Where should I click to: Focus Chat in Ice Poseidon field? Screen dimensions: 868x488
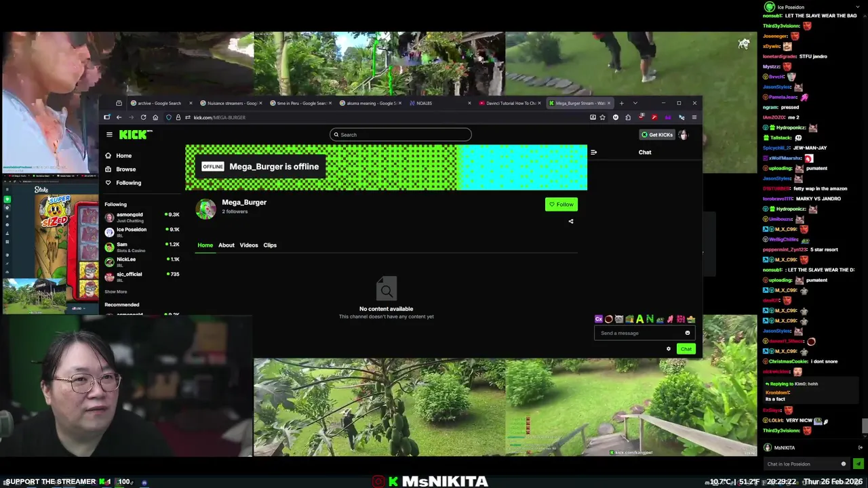[x=806, y=464]
